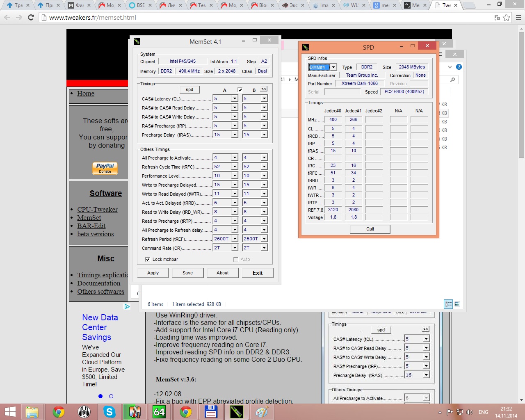
Task: Switch to MemSet on the taskbar
Action: pyautogui.click(x=236, y=412)
